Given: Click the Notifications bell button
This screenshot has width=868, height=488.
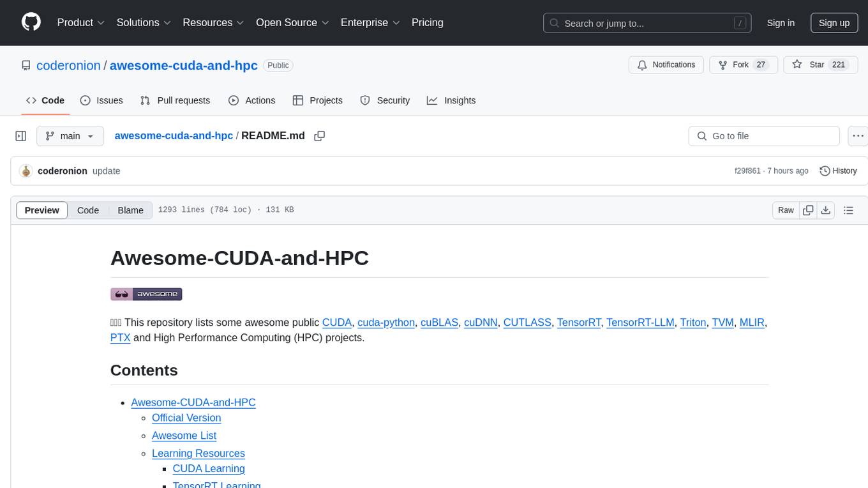Looking at the screenshot, I should click(666, 65).
